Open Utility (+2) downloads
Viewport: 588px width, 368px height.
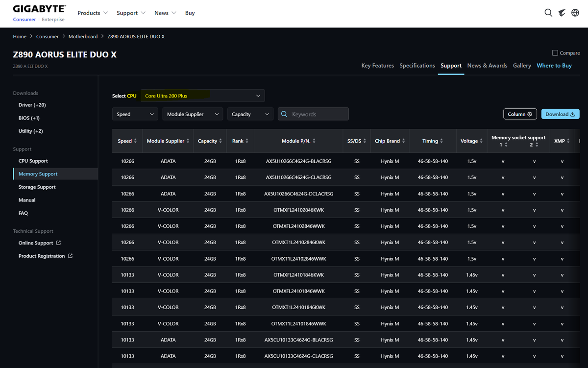pos(30,131)
